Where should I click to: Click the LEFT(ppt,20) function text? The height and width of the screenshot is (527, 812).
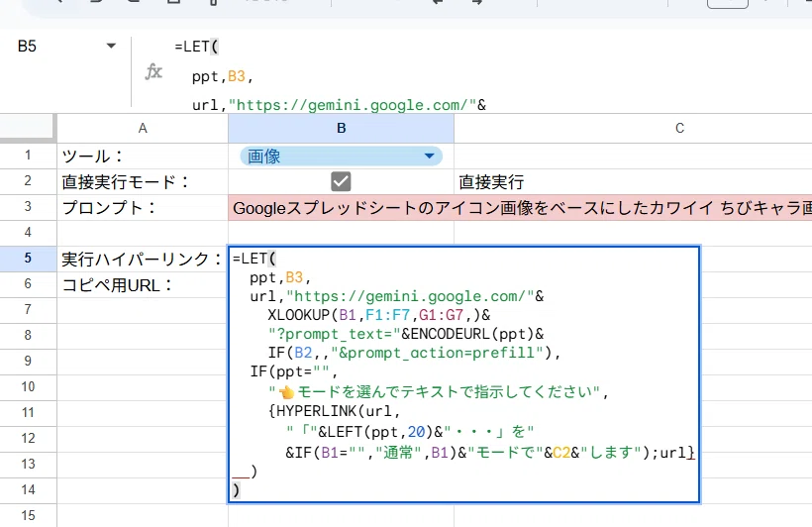380,432
